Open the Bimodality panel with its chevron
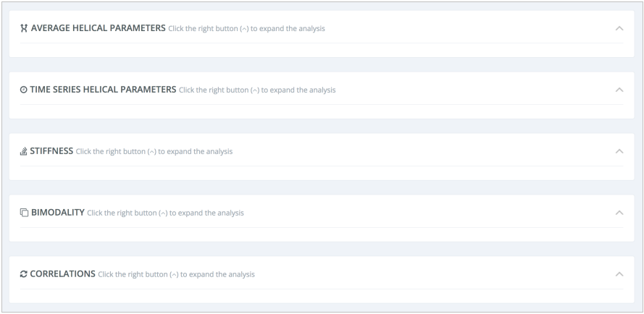This screenshot has width=644, height=314. point(619,213)
